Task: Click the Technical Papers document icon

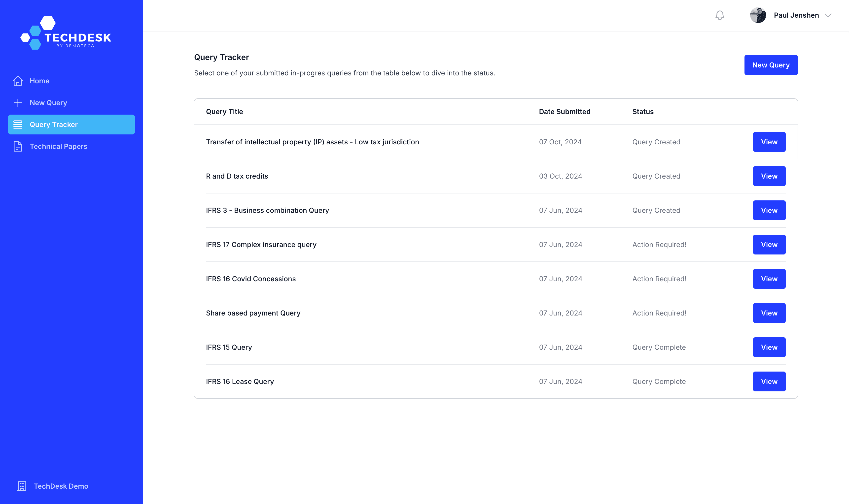Action: point(18,146)
